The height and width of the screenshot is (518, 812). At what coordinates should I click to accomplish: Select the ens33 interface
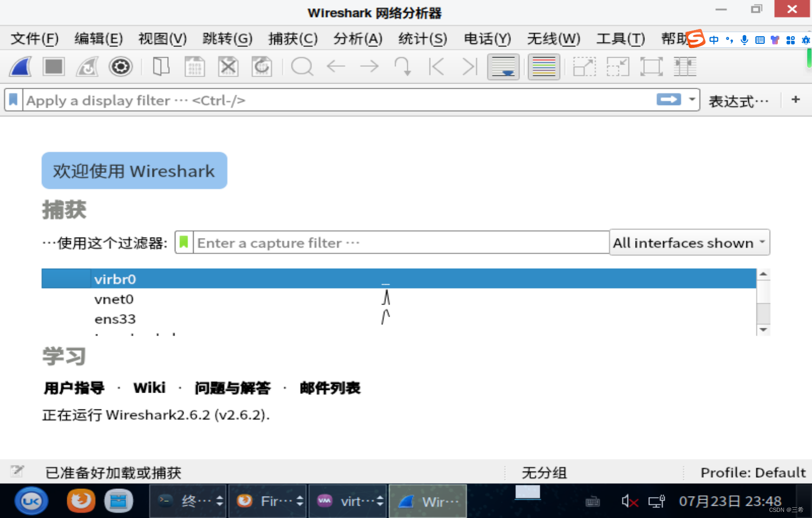(399, 319)
